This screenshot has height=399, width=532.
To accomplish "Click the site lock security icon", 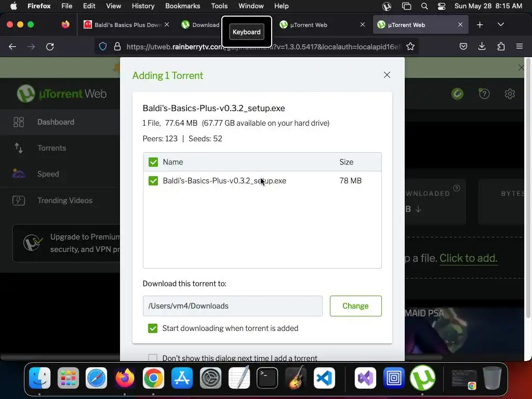I will pyautogui.click(x=117, y=46).
